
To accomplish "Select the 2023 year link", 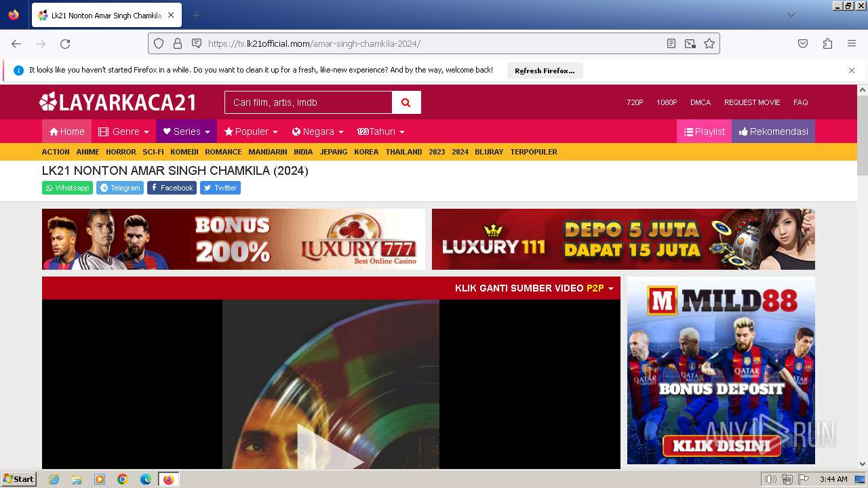I will click(437, 152).
